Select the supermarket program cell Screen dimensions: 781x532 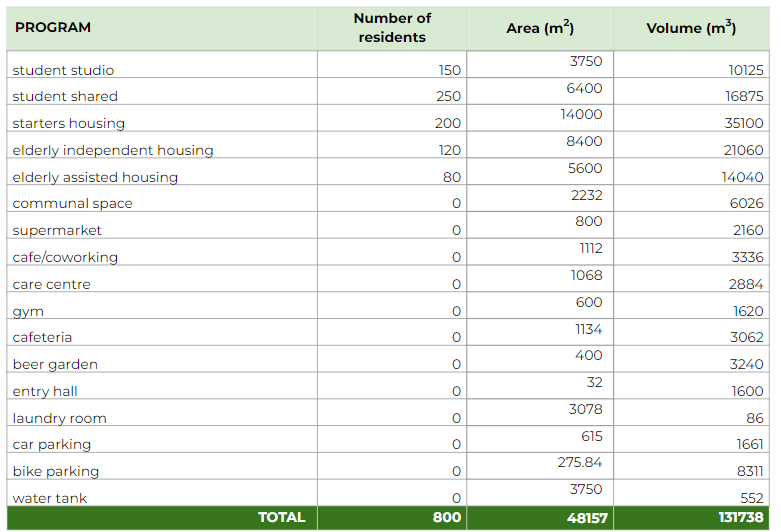tap(57, 230)
